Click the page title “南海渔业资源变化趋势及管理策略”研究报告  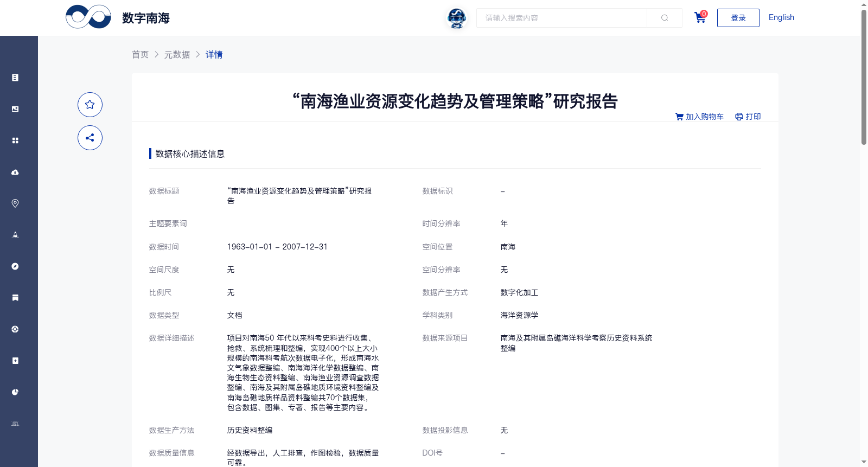coord(455,101)
